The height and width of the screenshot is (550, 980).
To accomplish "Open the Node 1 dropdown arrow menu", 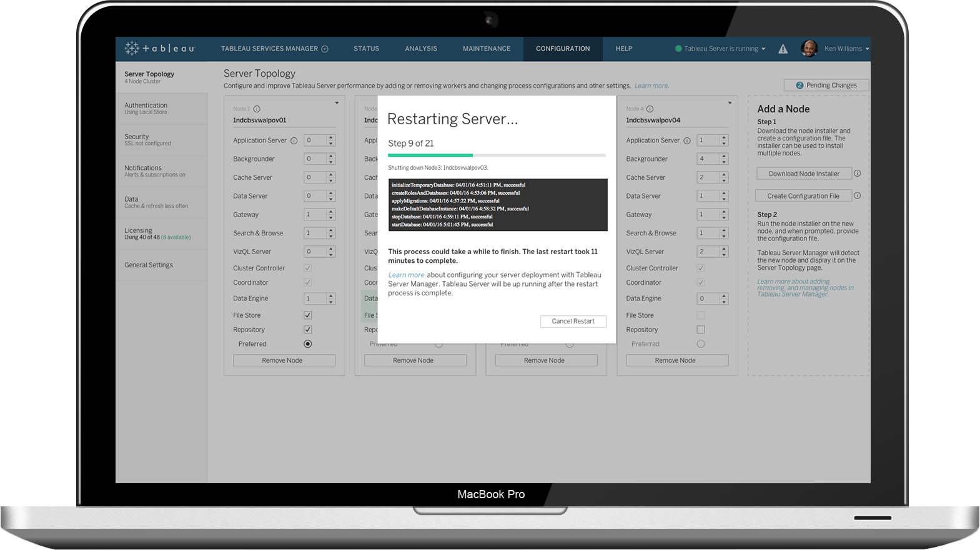I will point(337,103).
